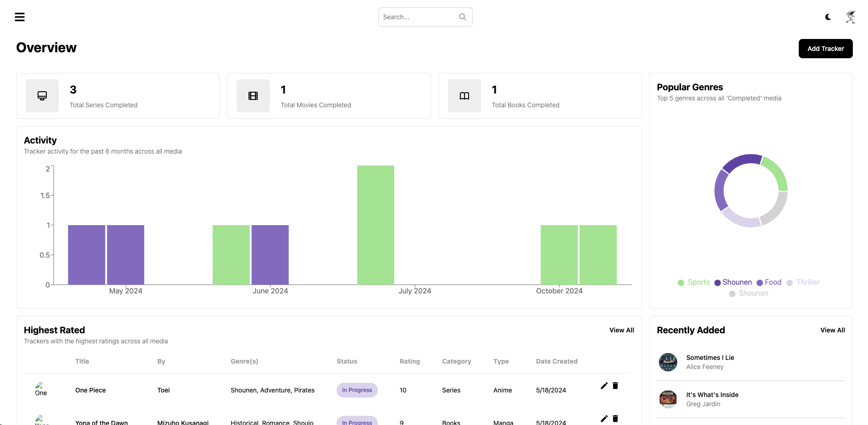Select the Date Created column header
The image size is (868, 425).
pos(557,361)
